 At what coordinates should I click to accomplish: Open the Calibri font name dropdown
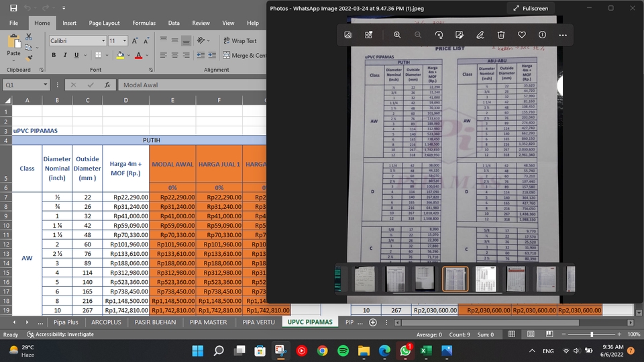coord(103,41)
